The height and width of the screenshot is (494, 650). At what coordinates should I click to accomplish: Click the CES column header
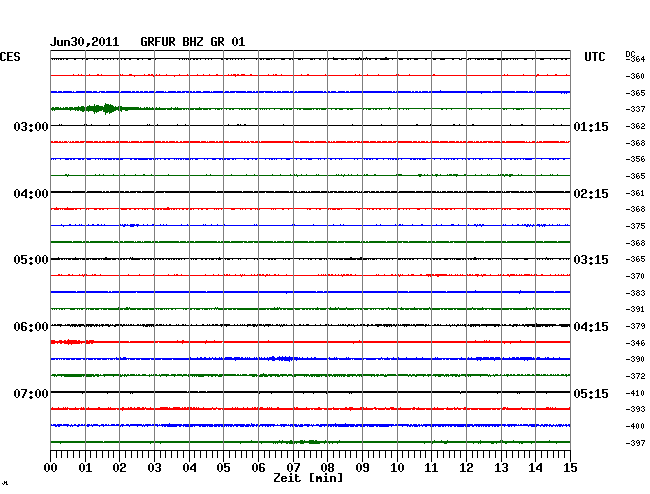10,57
